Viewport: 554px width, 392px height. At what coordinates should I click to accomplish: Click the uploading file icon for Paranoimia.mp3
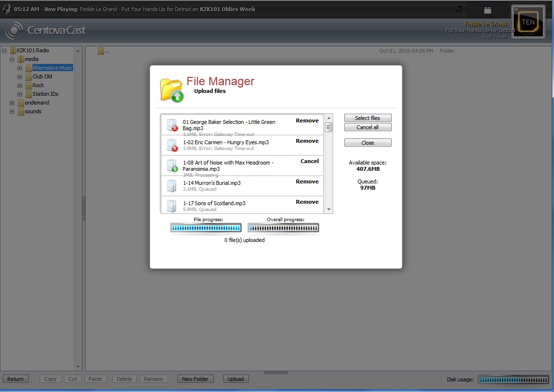pos(172,166)
